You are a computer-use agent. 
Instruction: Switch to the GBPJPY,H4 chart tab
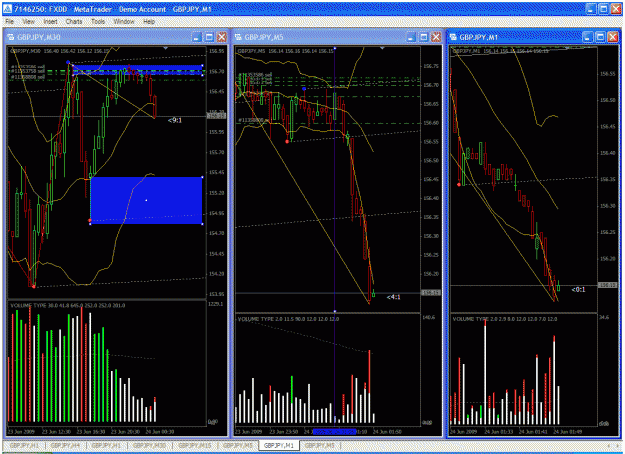65,445
